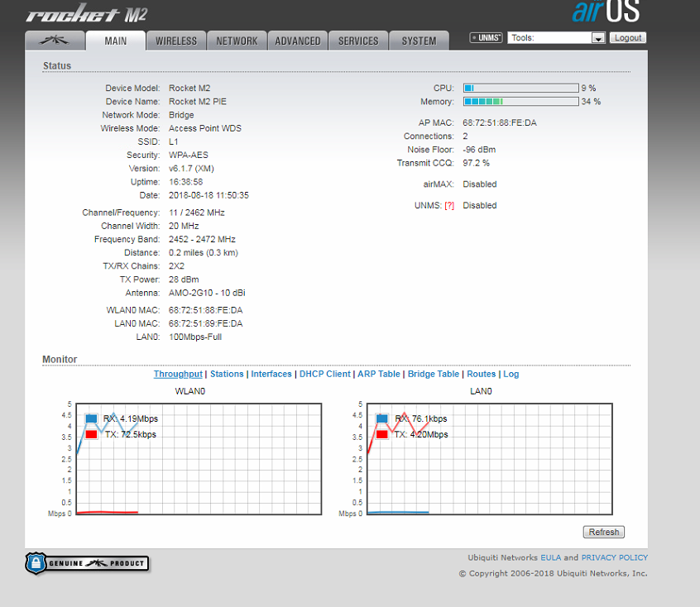Open the NETWORK tab

tap(237, 41)
